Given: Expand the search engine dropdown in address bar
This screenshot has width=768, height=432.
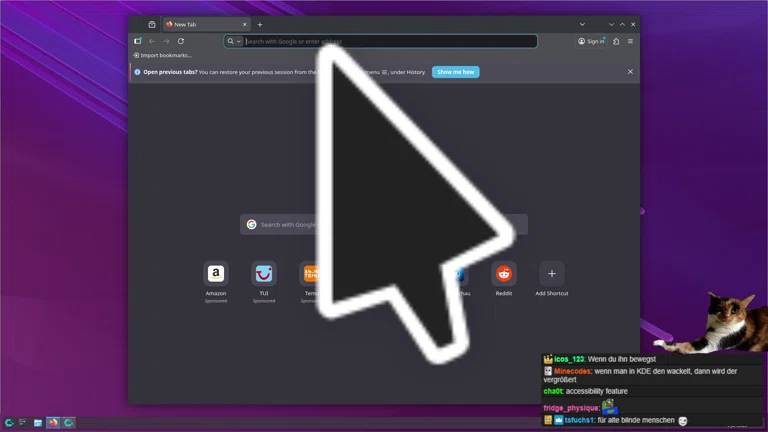Looking at the screenshot, I should [x=234, y=41].
